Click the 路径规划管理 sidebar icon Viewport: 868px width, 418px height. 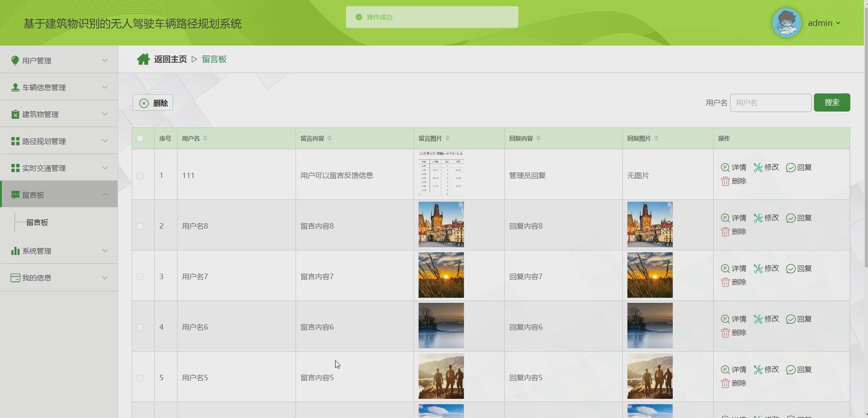15,141
